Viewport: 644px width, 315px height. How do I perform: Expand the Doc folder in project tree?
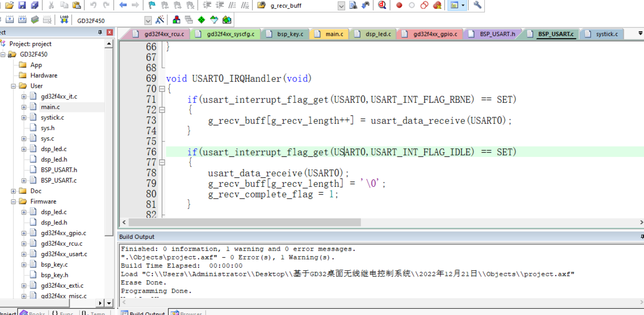click(x=13, y=191)
